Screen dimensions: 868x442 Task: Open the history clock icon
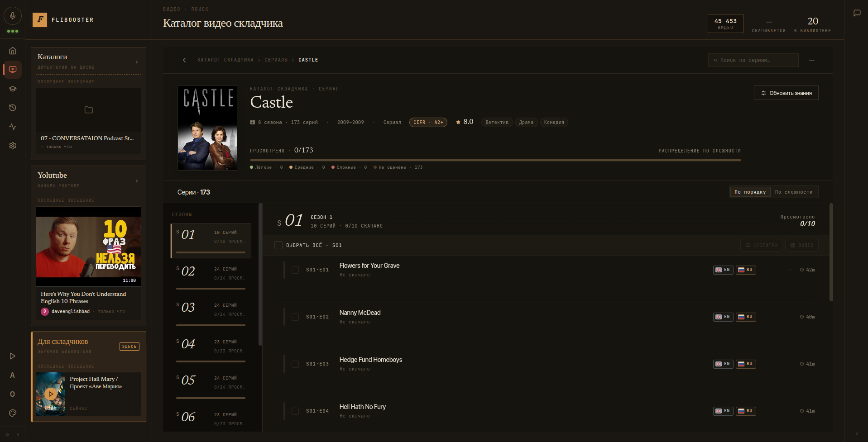pos(13,108)
